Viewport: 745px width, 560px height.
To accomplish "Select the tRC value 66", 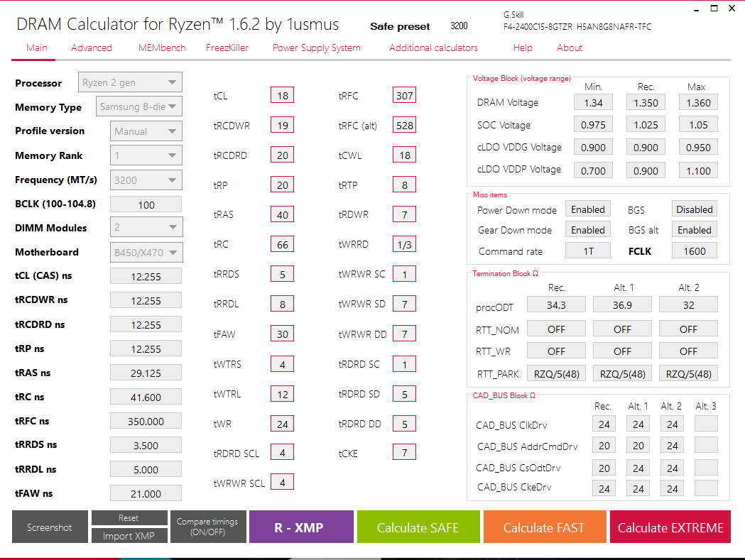I will click(282, 245).
